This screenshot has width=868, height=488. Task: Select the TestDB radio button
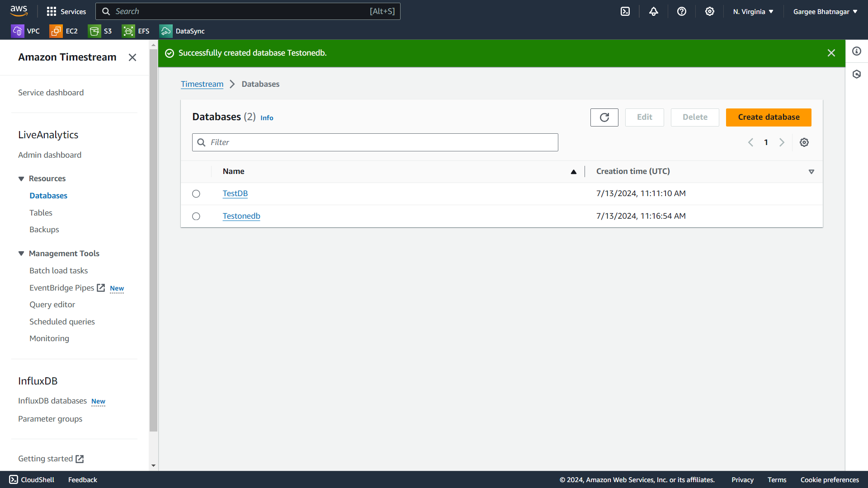[x=196, y=194]
